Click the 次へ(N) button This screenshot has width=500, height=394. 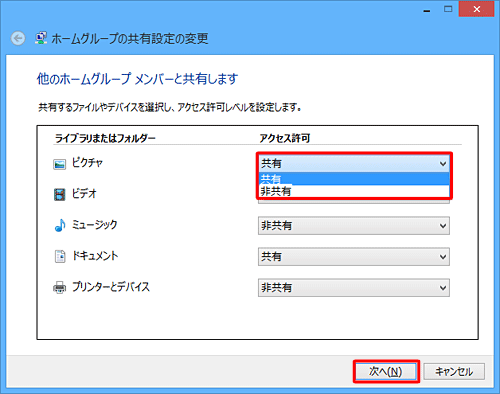click(386, 371)
